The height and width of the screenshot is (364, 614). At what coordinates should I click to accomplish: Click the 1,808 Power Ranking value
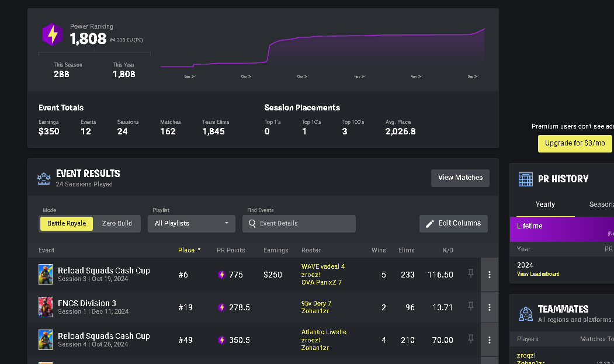pyautogui.click(x=88, y=39)
